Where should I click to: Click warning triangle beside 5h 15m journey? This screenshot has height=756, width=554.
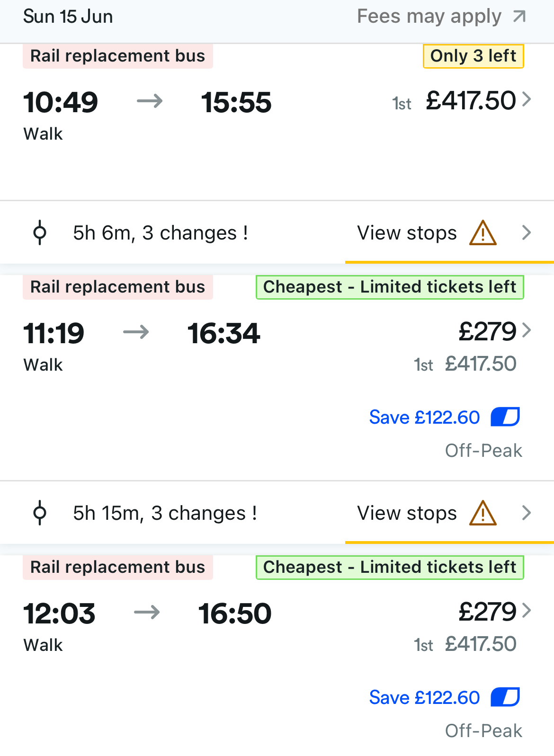point(483,513)
